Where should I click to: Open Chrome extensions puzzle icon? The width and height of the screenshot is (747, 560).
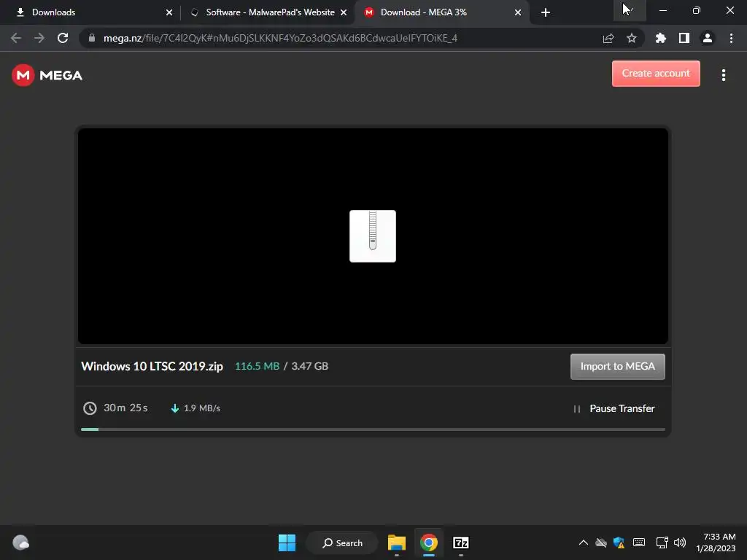point(660,38)
